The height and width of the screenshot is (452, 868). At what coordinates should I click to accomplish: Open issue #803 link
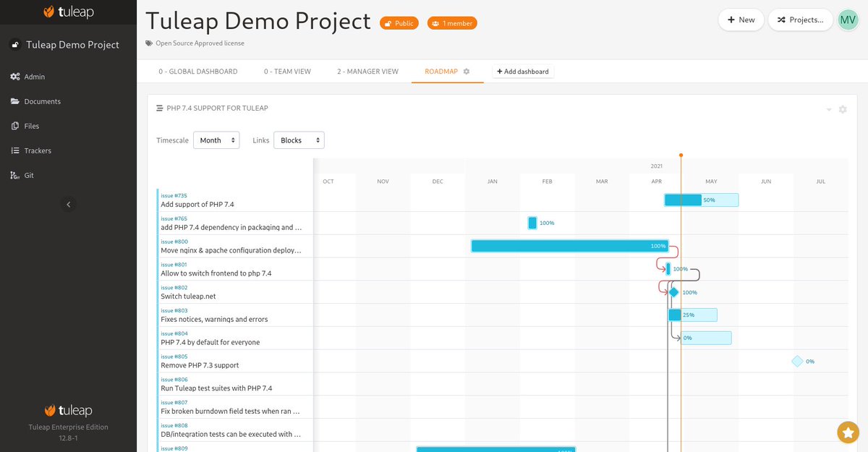tap(174, 310)
